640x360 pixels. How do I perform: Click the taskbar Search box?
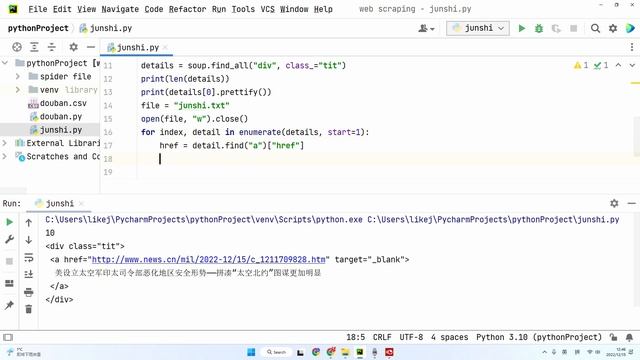tap(276, 352)
